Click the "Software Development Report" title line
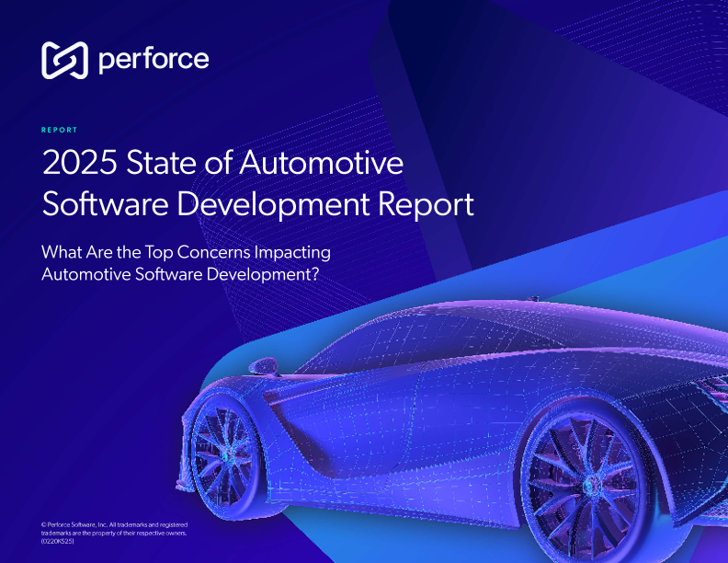The height and width of the screenshot is (563, 728). tap(257, 203)
